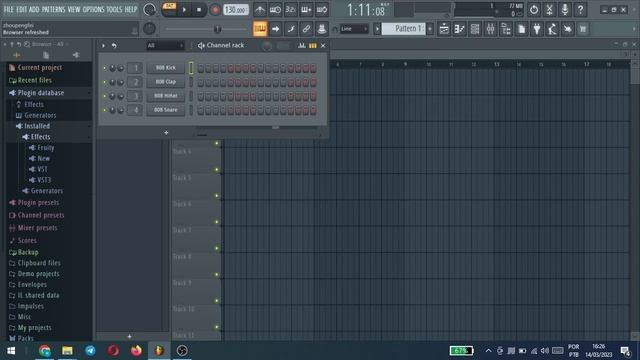Open the Channel rack options arrow menu
This screenshot has height=360, width=640.
point(103,46)
